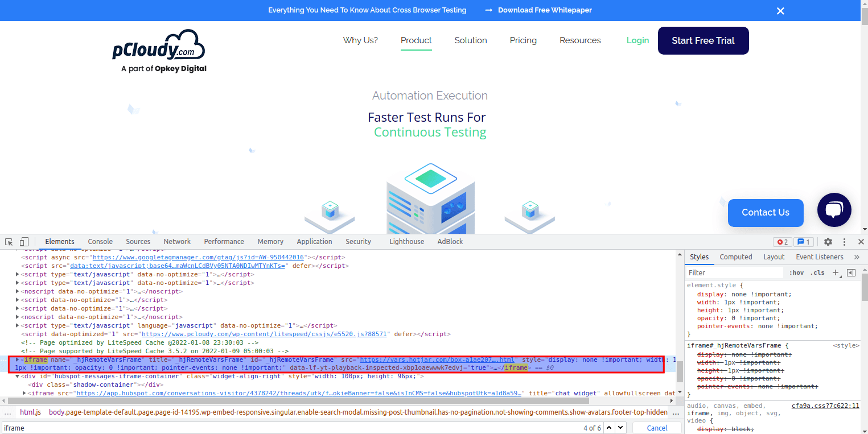Toggle element classes with .cls
Viewport: 868px width, 434px height.
(x=817, y=272)
